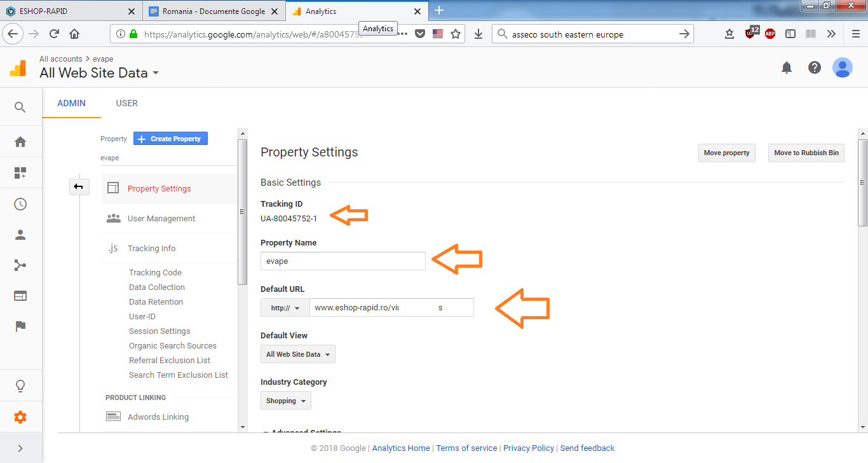Switch to ADMIN tab
This screenshot has height=463, width=868.
coord(71,103)
